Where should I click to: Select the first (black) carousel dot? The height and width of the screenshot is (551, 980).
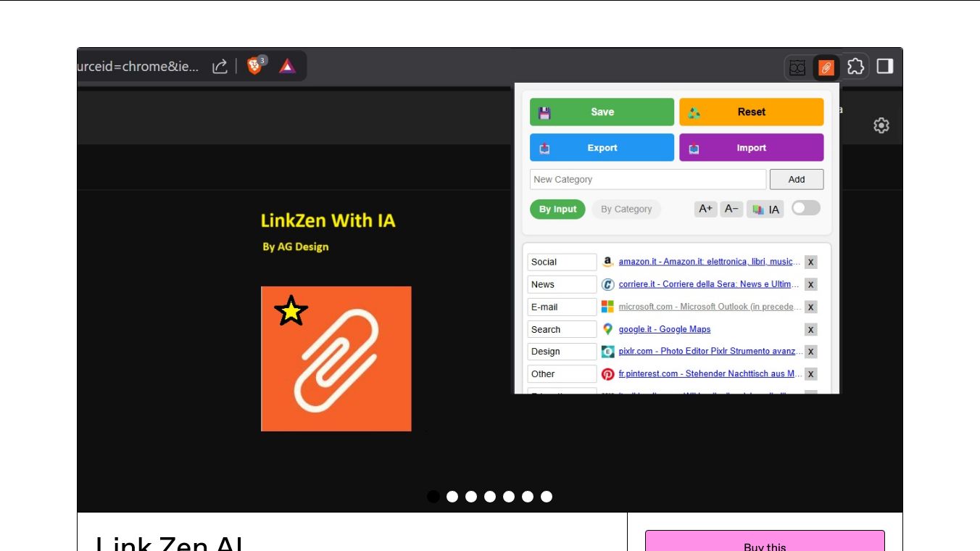coord(433,497)
